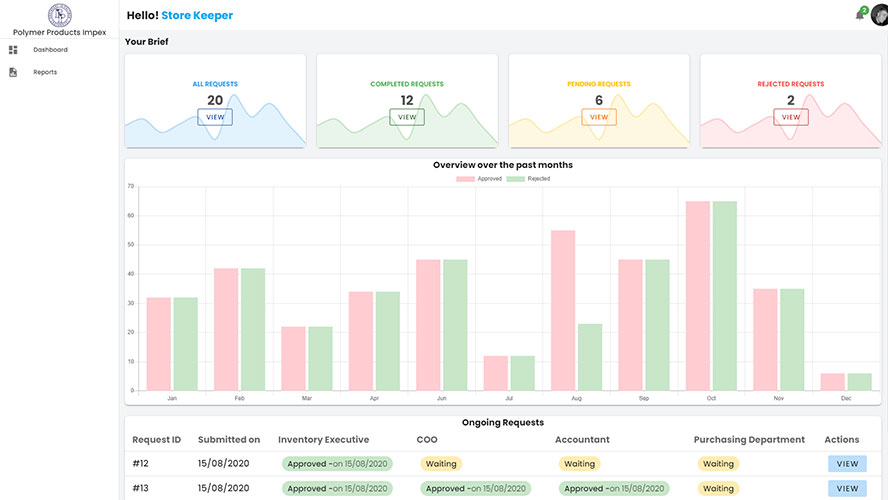Image resolution: width=888 pixels, height=500 pixels.
Task: Open the user profile avatar
Action: (878, 14)
